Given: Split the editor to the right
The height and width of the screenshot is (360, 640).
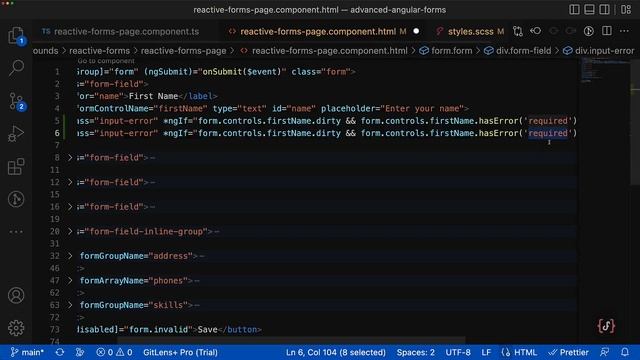Looking at the screenshot, I should coord(607,31).
